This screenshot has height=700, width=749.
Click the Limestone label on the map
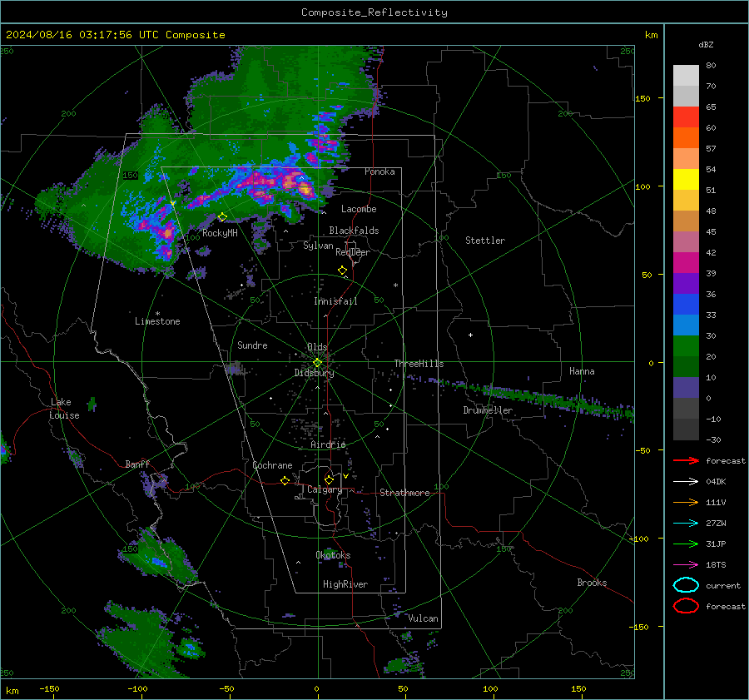pos(157,321)
